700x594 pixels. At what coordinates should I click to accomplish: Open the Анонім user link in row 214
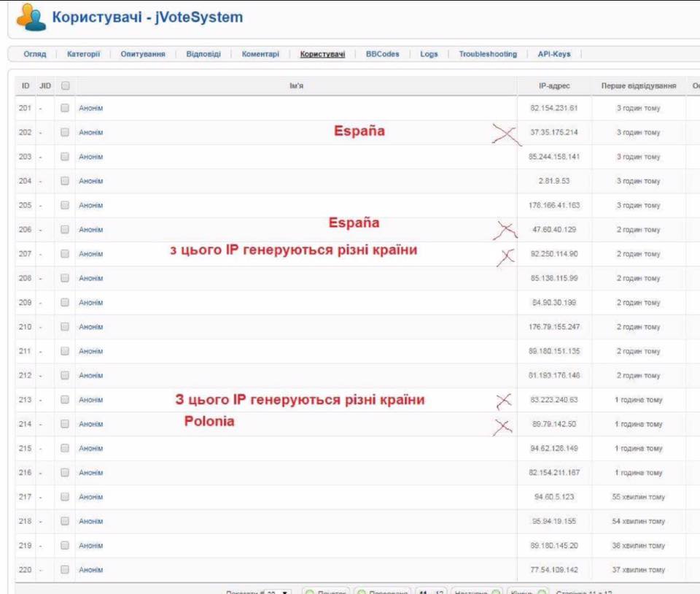(x=91, y=424)
